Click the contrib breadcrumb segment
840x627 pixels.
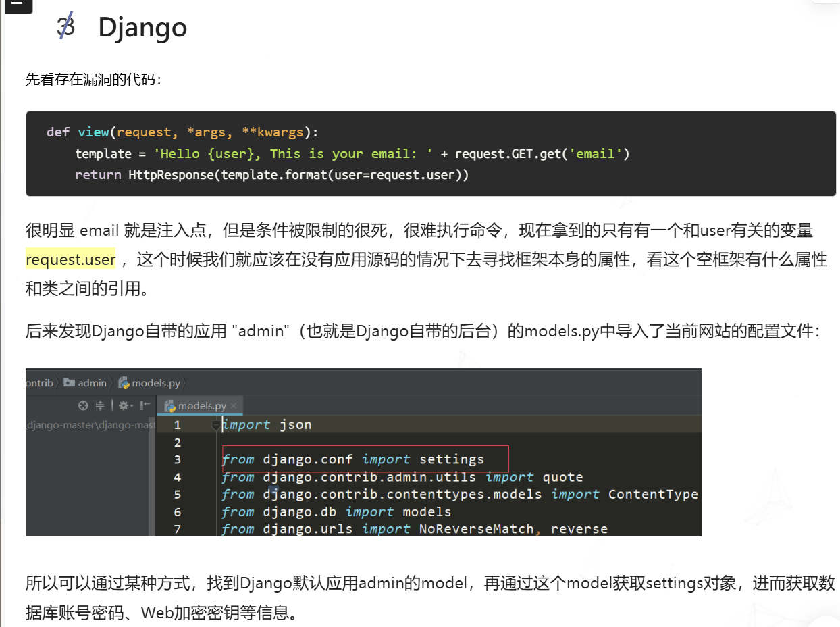pos(39,383)
